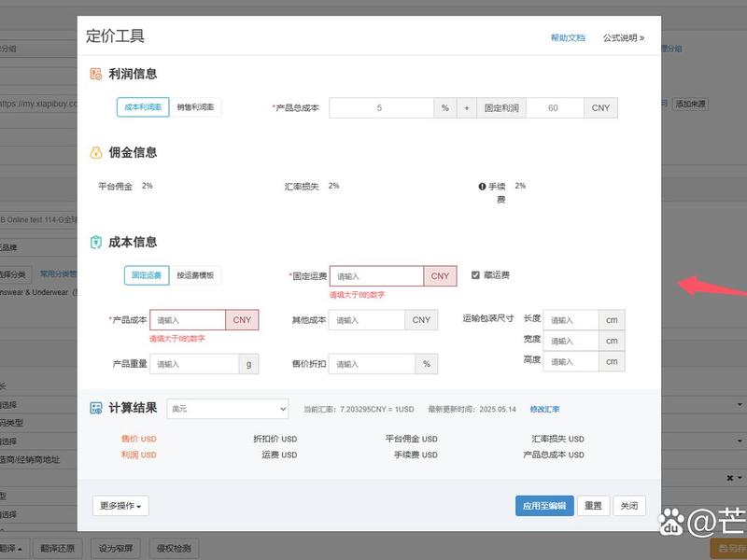Open the 美元 currency dropdown
Viewport: 747px width, 560px height.
coord(228,409)
